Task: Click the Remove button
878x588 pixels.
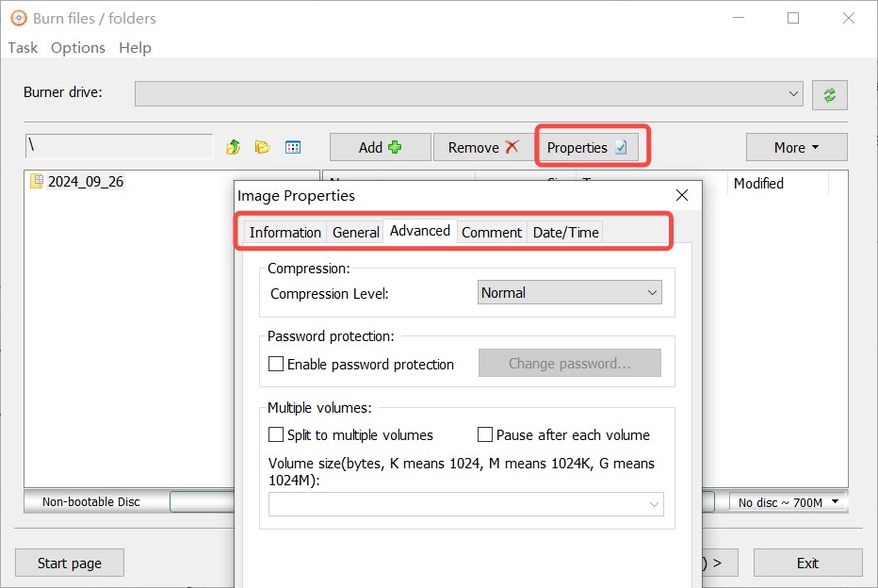Action: pos(483,147)
